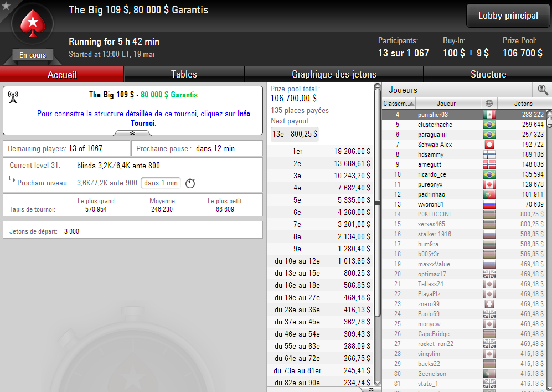Sort players by Jetons column header
This screenshot has height=392, width=552.
coord(523,103)
